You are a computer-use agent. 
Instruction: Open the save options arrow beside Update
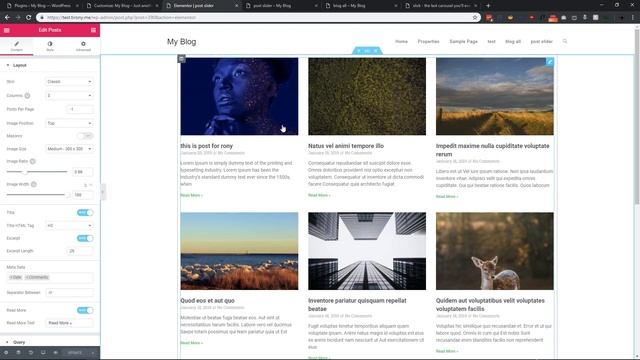(93, 353)
